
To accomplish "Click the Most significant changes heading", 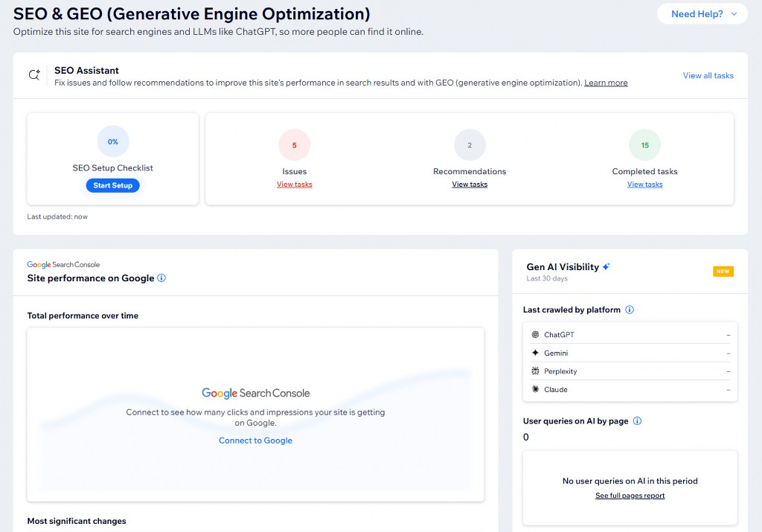I will (x=77, y=521).
